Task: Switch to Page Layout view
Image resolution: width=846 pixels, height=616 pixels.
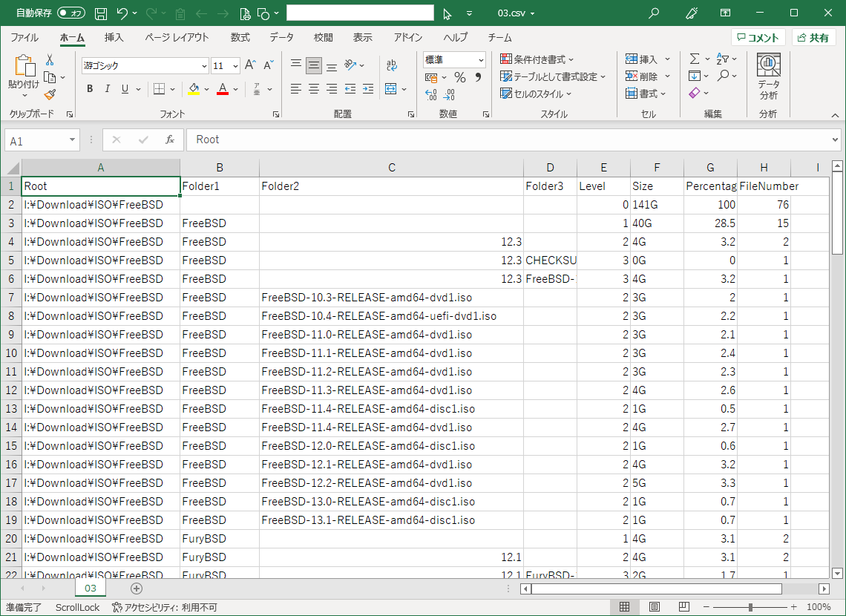Action: tap(654, 607)
